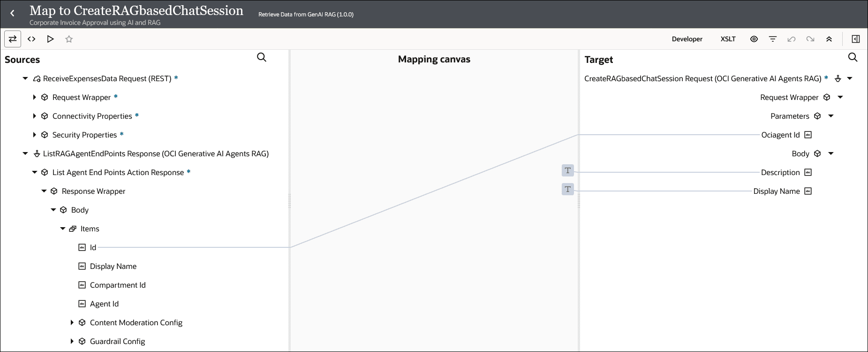
Task: Click target Body cube icon
Action: click(817, 153)
